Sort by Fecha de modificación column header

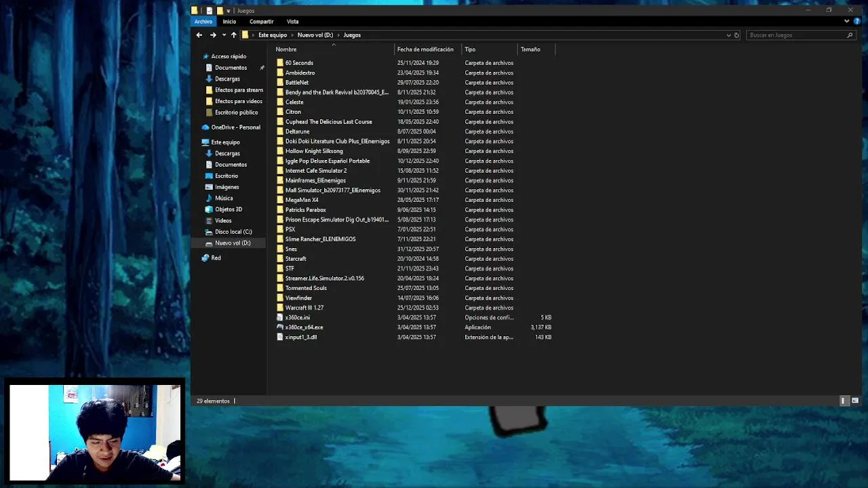click(427, 49)
